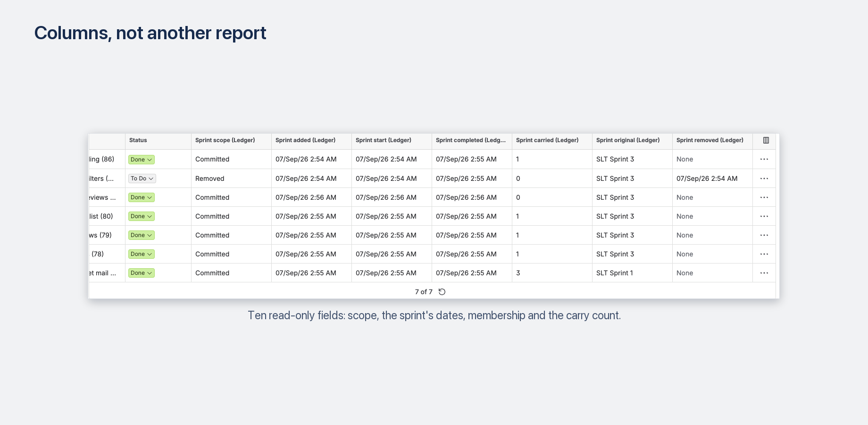Open the ling (86) issue summary
Screen dimensions: 868x425
tap(102, 159)
